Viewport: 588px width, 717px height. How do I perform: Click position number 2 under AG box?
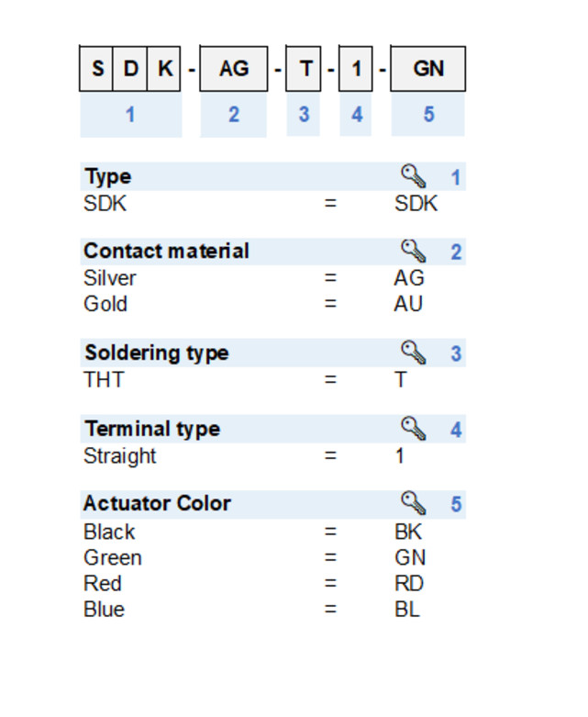coord(233,115)
